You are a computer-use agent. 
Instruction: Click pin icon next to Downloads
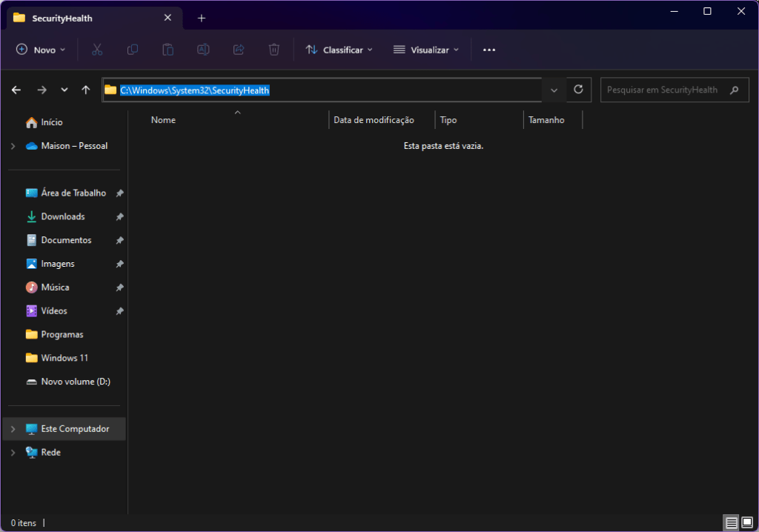(x=119, y=217)
